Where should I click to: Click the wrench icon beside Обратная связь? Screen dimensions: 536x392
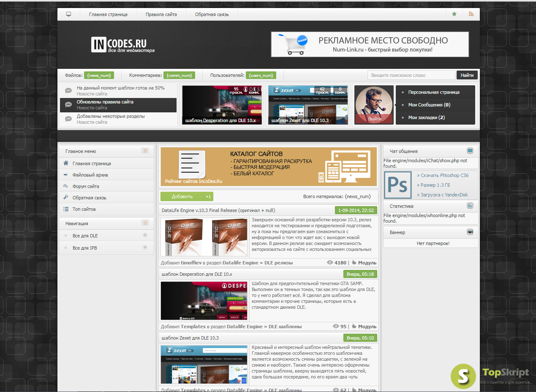click(65, 197)
